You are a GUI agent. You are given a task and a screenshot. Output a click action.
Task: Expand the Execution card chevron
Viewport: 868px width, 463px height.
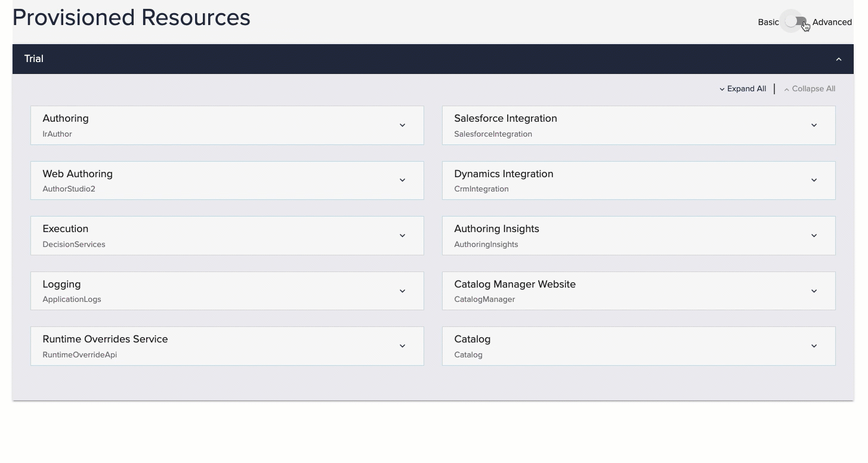click(x=402, y=236)
